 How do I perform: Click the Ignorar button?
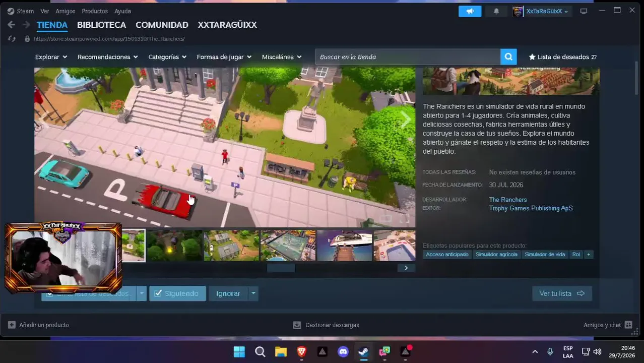[228, 293]
